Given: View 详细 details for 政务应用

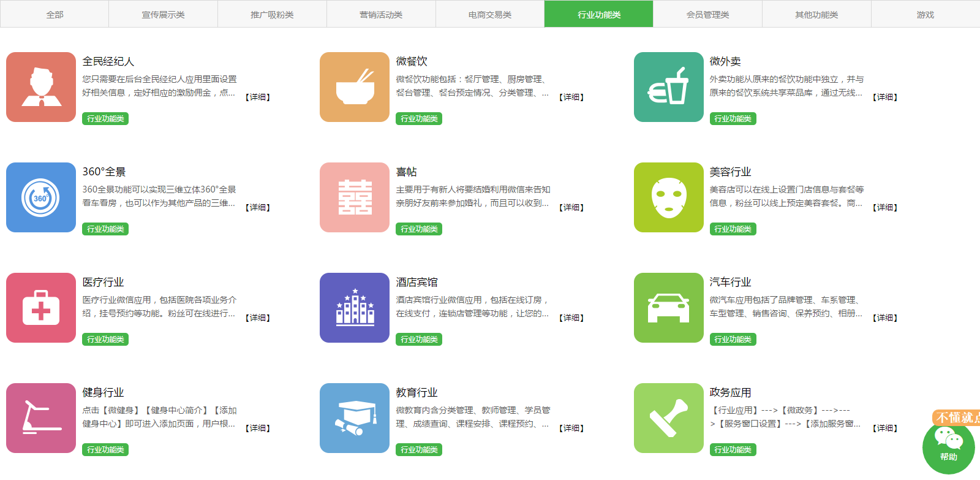Looking at the screenshot, I should click(885, 428).
